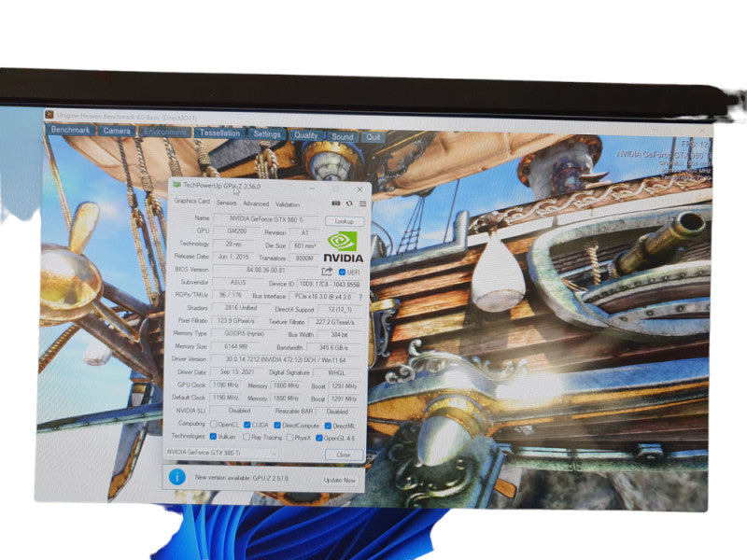Click the Bus Interface PCIe x16 3.0 value
The width and height of the screenshot is (747, 560).
(322, 296)
